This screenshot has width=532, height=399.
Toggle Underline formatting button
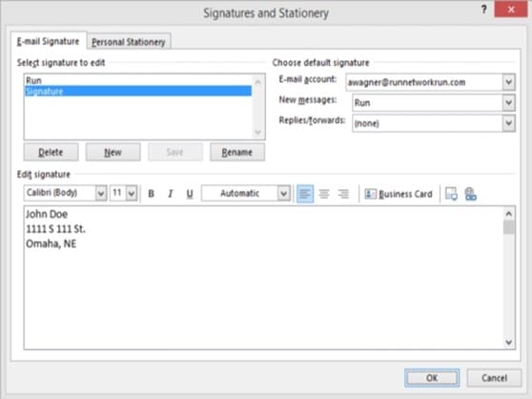click(190, 194)
